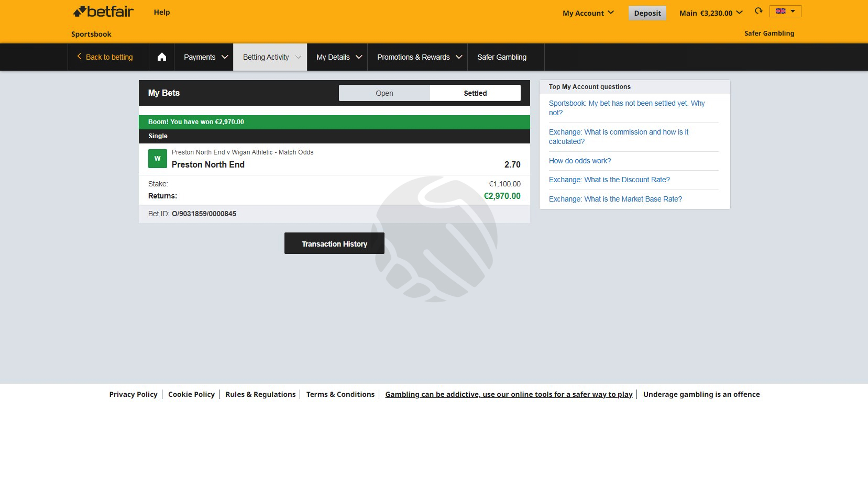Click the Top My Account questions heading
This screenshot has height=478, width=868.
pos(590,87)
